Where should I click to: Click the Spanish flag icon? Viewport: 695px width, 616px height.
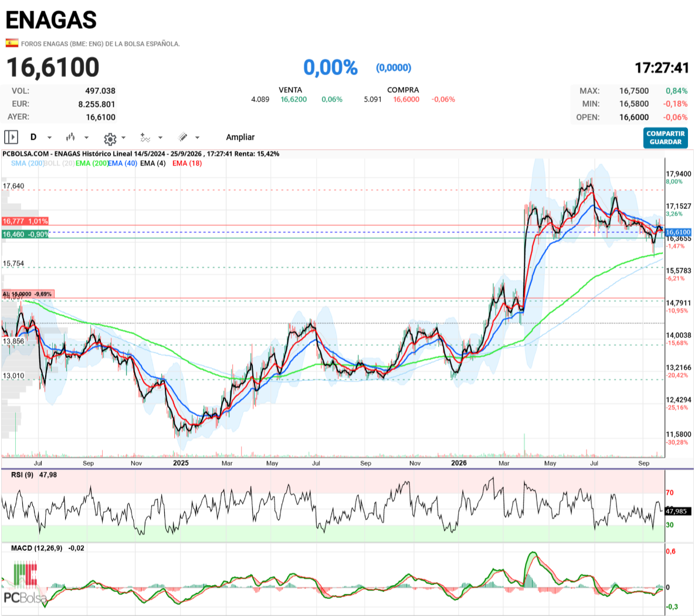point(12,43)
